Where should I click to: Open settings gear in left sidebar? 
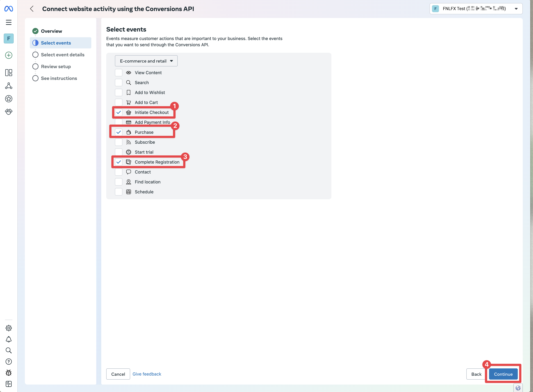(9, 328)
